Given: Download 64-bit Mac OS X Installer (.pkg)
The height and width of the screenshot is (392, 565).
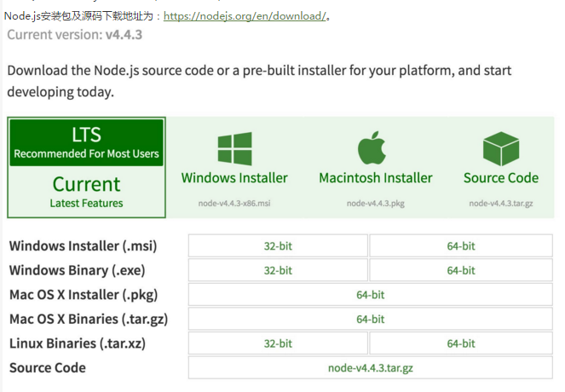Looking at the screenshot, I should [x=371, y=295].
